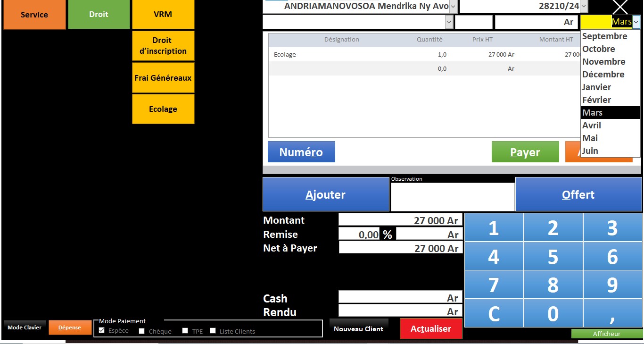Open the Ecolage category tile
This screenshot has height=344, width=644.
pos(163,109)
